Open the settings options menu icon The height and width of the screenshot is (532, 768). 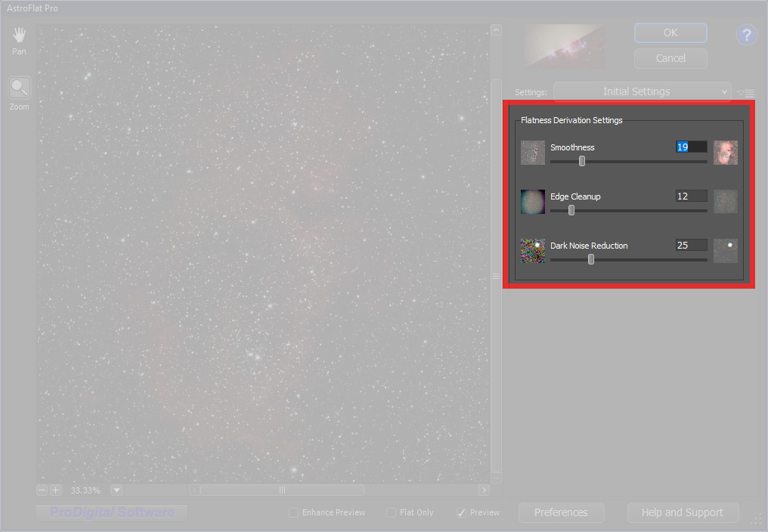pos(746,93)
